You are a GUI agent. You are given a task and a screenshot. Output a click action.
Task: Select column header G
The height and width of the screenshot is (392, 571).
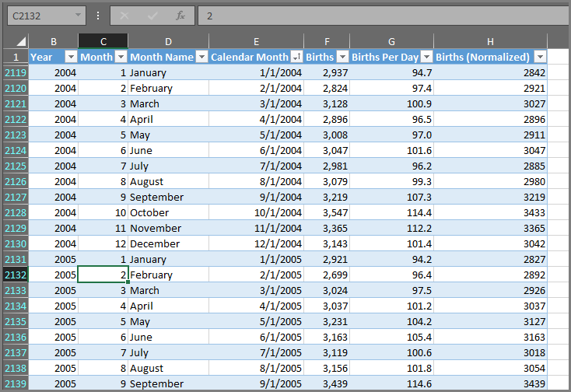pos(391,41)
